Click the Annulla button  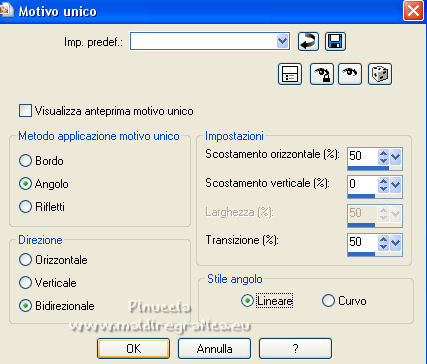(214, 349)
